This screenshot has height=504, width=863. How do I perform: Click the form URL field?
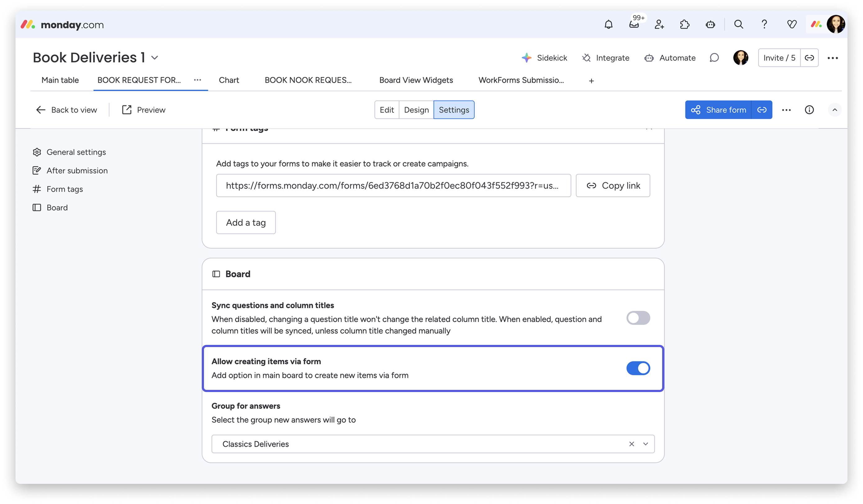pos(394,185)
